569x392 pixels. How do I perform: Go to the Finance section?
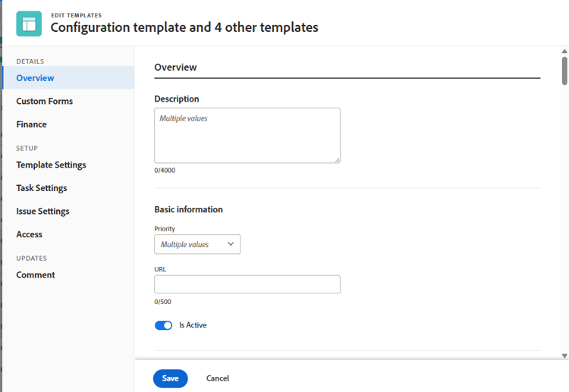click(31, 124)
